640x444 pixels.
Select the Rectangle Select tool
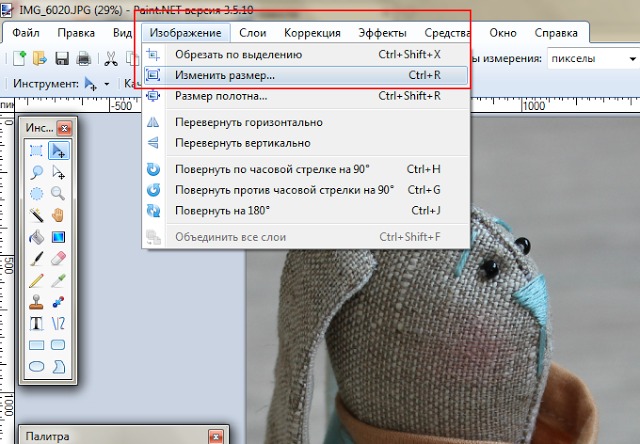click(x=36, y=151)
